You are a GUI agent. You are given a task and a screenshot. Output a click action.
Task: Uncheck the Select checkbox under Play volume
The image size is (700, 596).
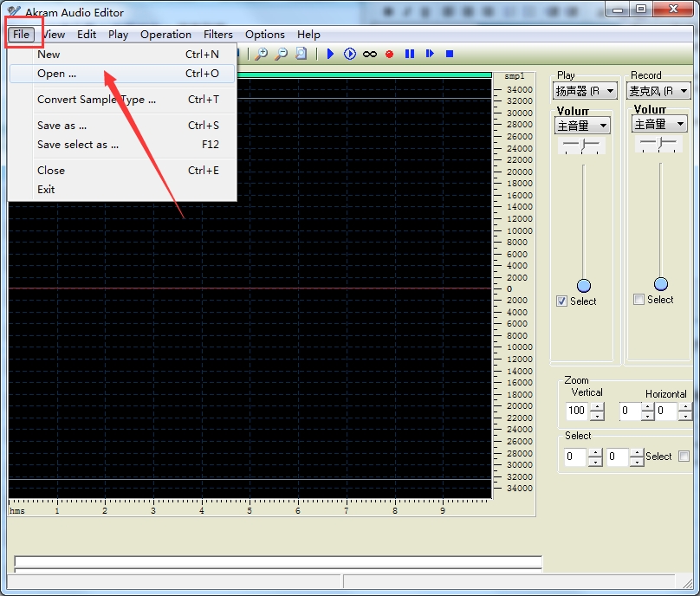tap(562, 301)
